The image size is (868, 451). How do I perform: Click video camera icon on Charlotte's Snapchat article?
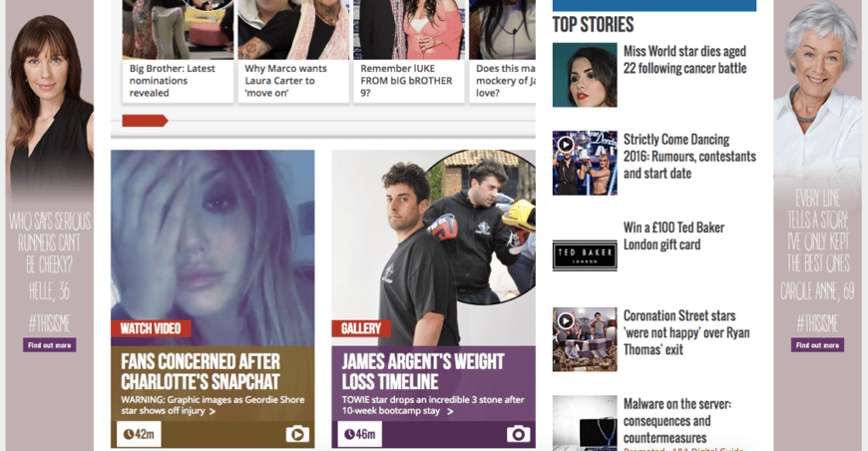(297, 434)
